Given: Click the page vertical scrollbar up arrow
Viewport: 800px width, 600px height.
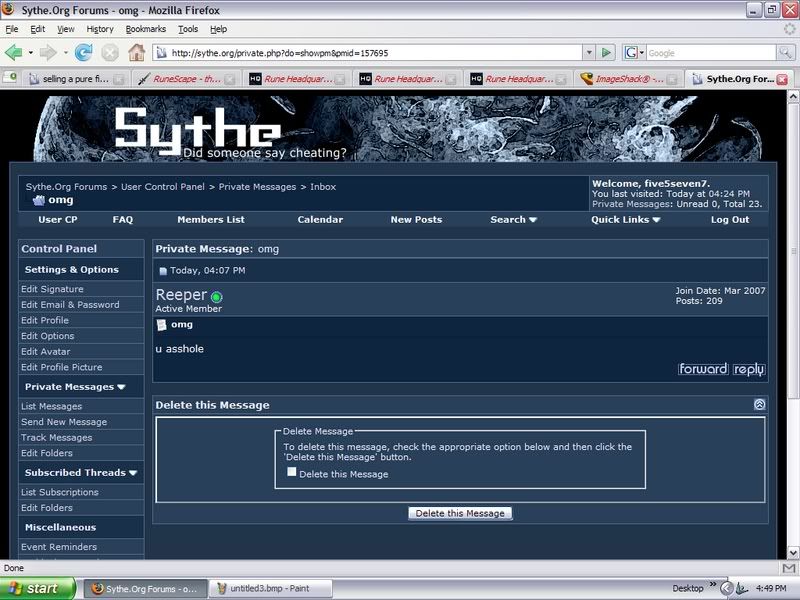Looking at the screenshot, I should [793, 95].
